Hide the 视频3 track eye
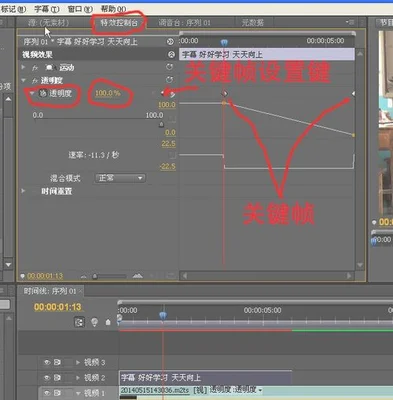 pos(47,362)
